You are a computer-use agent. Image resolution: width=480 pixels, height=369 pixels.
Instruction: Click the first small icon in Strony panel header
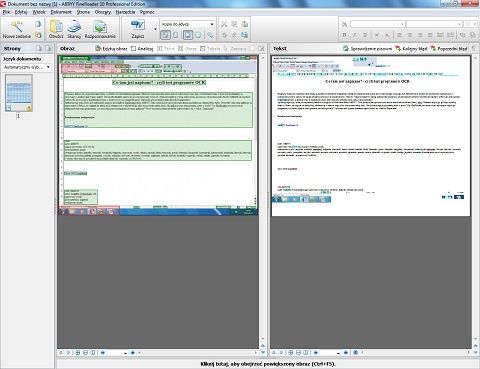point(39,48)
